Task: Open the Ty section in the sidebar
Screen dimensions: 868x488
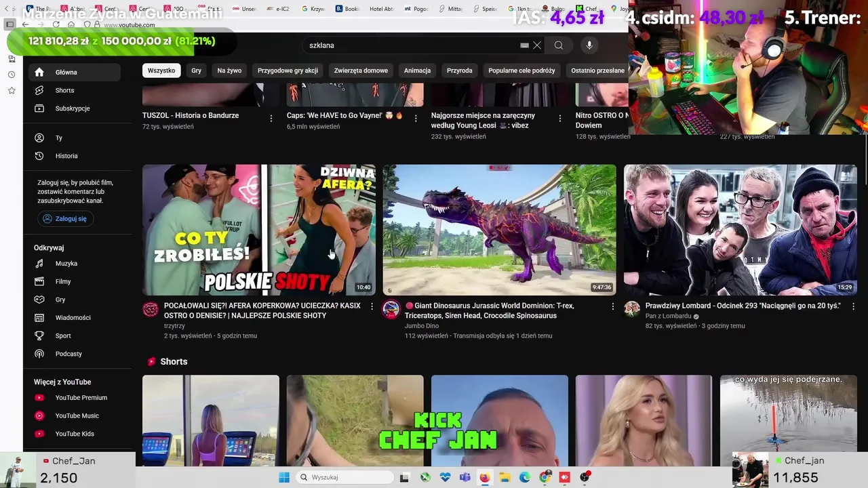Action: (74, 138)
